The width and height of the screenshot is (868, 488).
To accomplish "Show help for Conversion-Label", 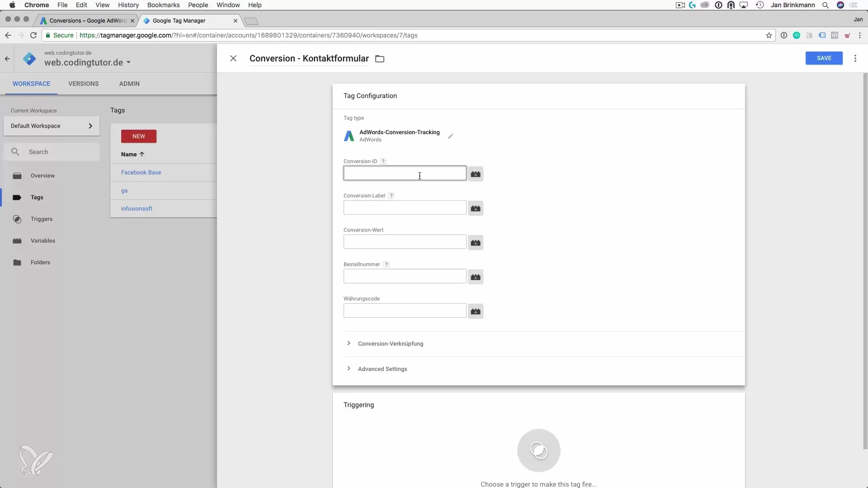I will pos(391,196).
